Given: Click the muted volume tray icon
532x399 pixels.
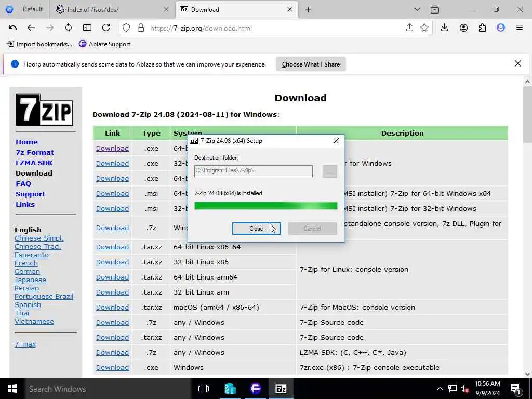Looking at the screenshot, I should coord(465,389).
